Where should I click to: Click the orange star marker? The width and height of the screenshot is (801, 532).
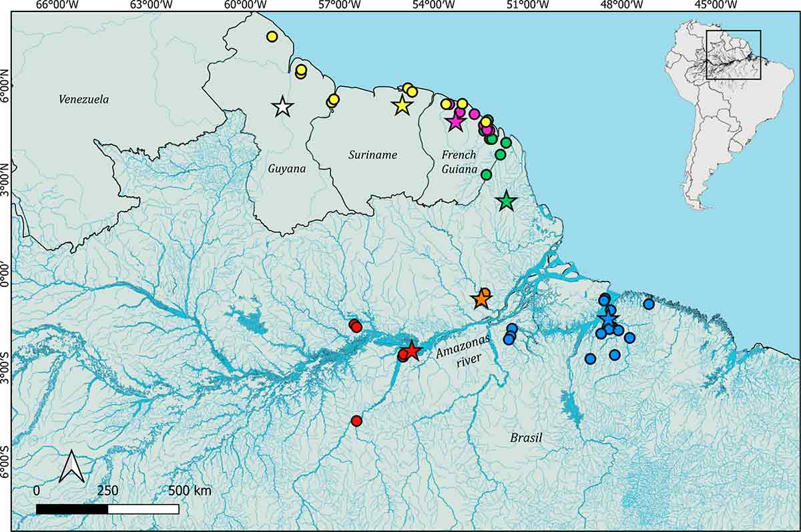[x=481, y=299]
